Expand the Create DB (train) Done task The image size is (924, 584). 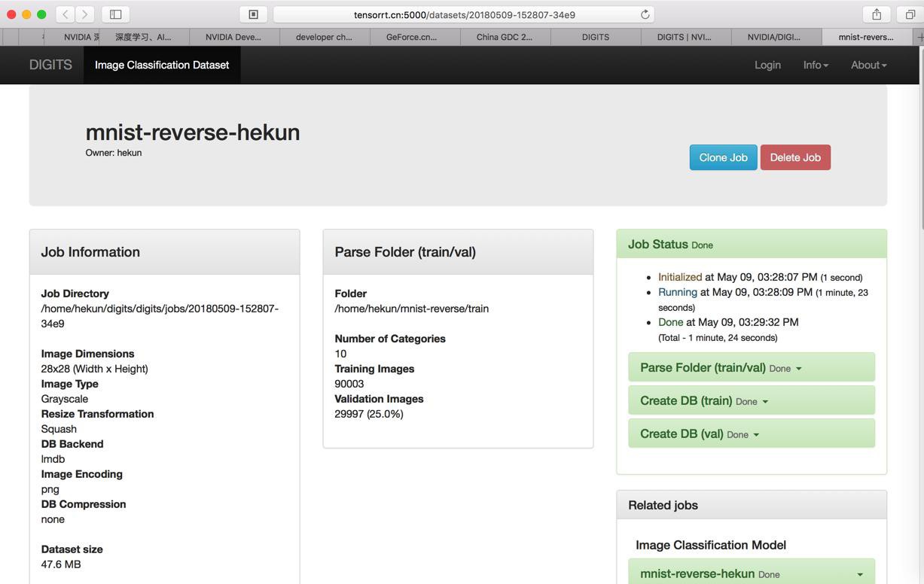click(x=752, y=400)
